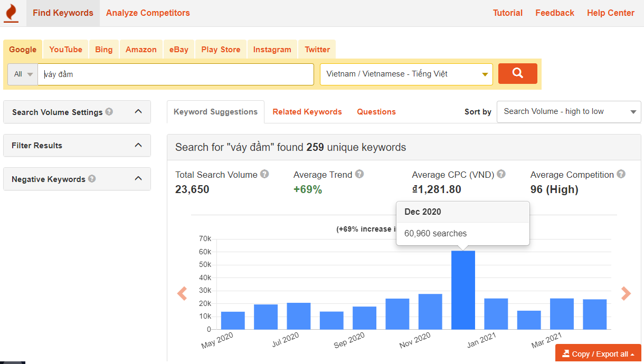Switch to the Bing tab
This screenshot has width=644, height=364.
[x=104, y=50]
